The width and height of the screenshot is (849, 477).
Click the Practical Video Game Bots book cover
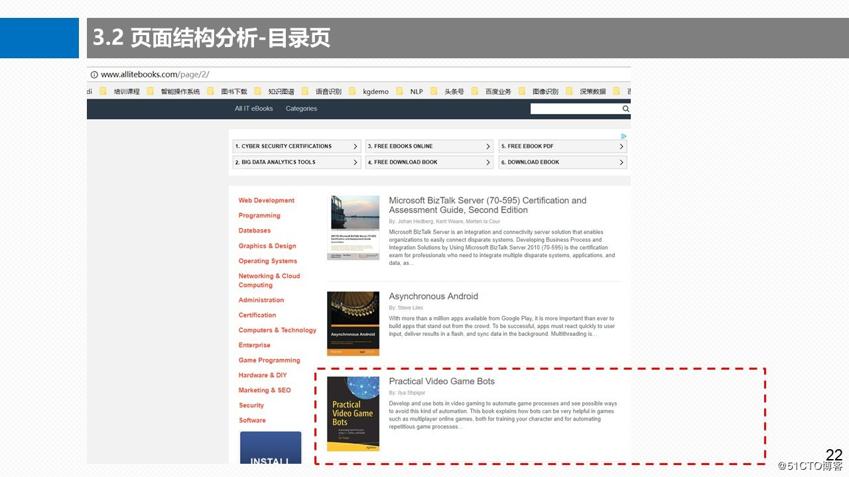click(353, 414)
